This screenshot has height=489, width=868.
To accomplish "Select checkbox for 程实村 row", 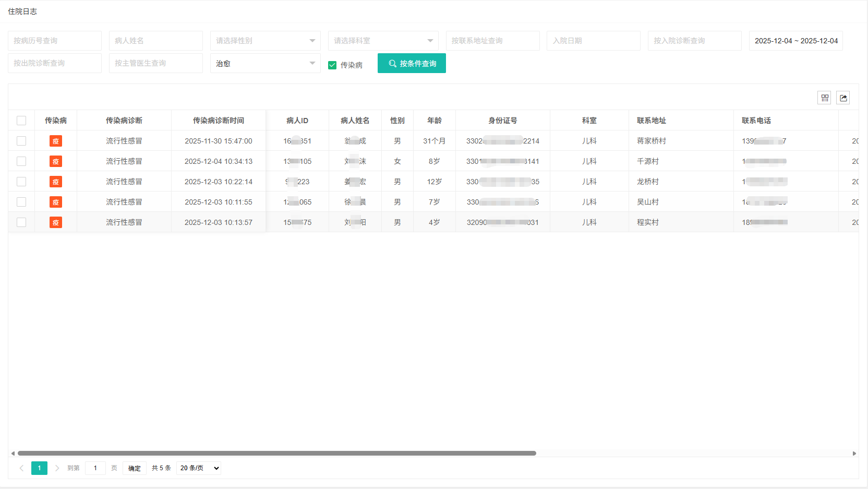I will [21, 222].
